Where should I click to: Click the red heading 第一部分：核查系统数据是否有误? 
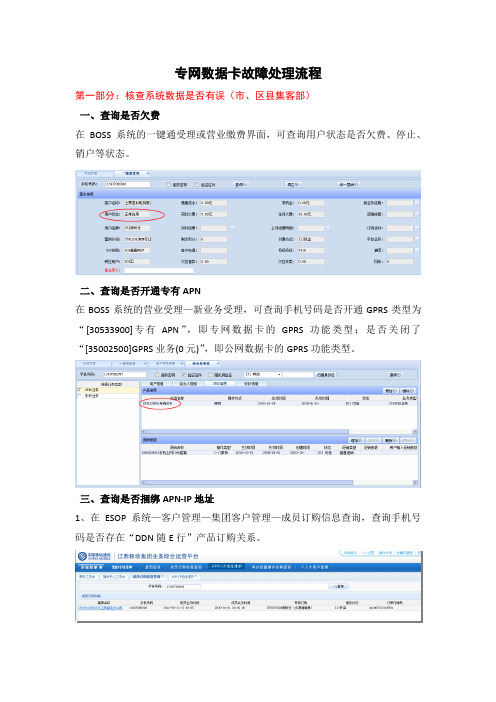point(150,95)
